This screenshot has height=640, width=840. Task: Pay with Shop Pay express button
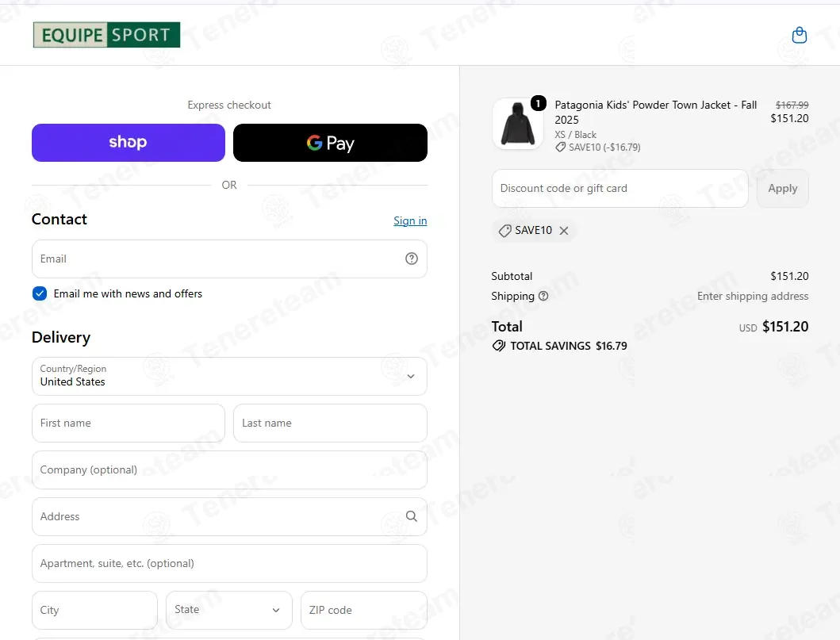[x=128, y=143]
